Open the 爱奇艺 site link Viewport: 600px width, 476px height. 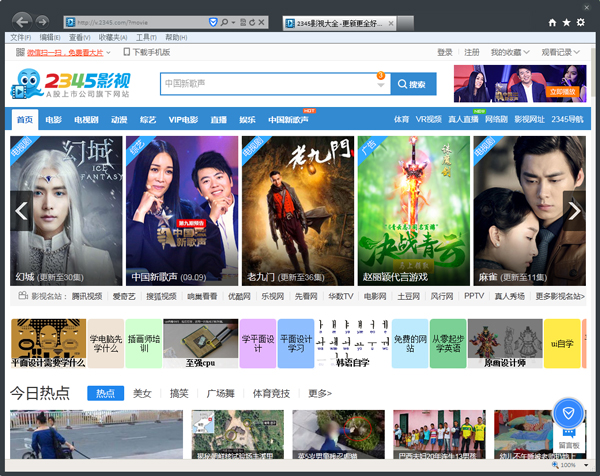tap(124, 296)
